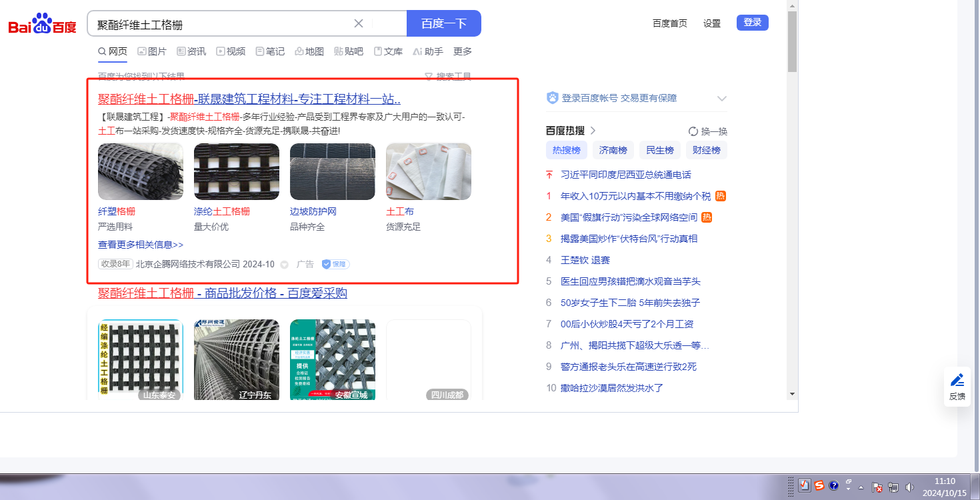Open the 土工布 link under the white fabric image
980x500 pixels.
pyautogui.click(x=400, y=211)
